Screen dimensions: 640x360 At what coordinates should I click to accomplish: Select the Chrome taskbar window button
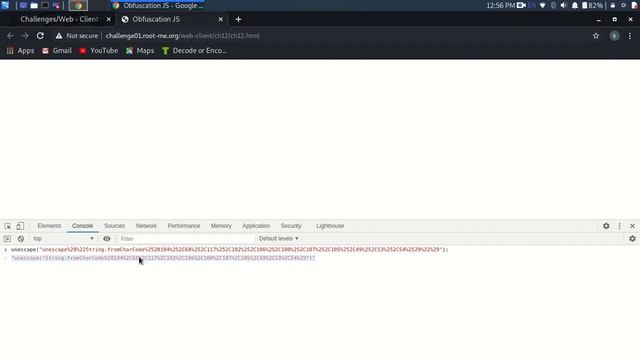coord(78,6)
